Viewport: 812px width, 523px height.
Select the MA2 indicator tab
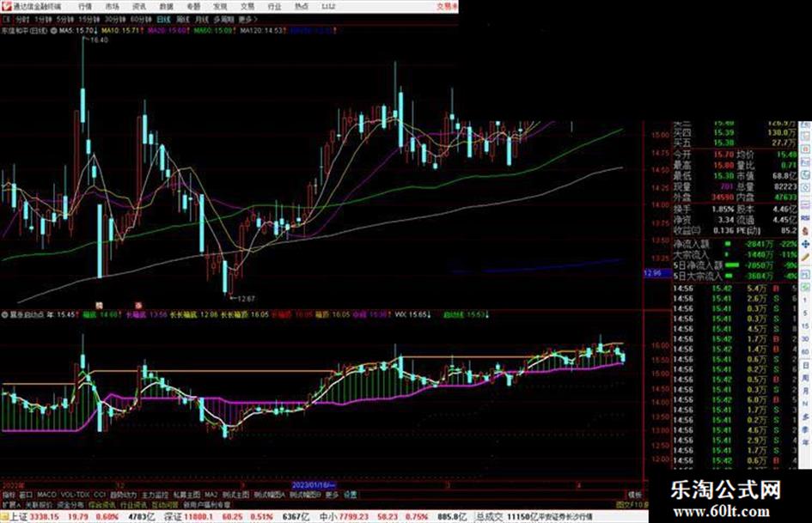tap(211, 495)
